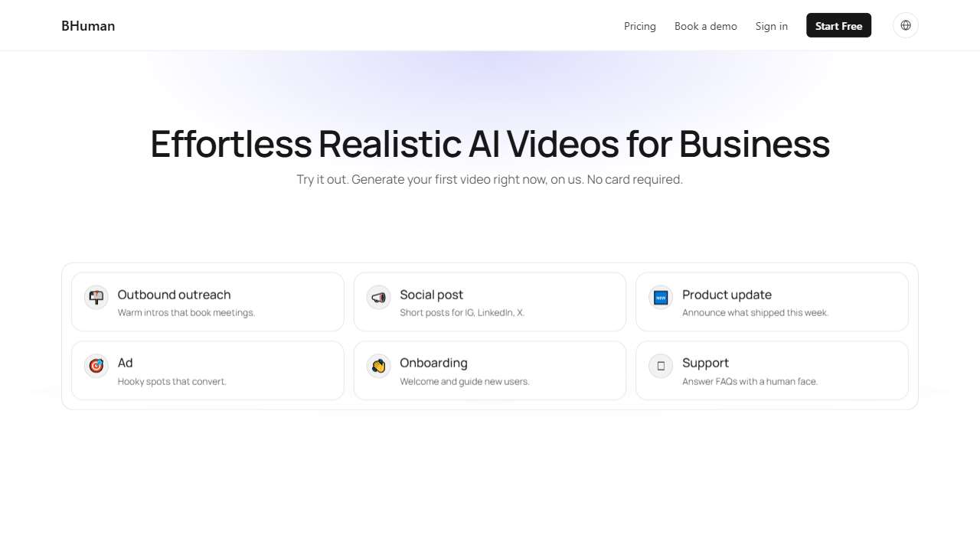Open the language globe icon menu

pos(905,25)
